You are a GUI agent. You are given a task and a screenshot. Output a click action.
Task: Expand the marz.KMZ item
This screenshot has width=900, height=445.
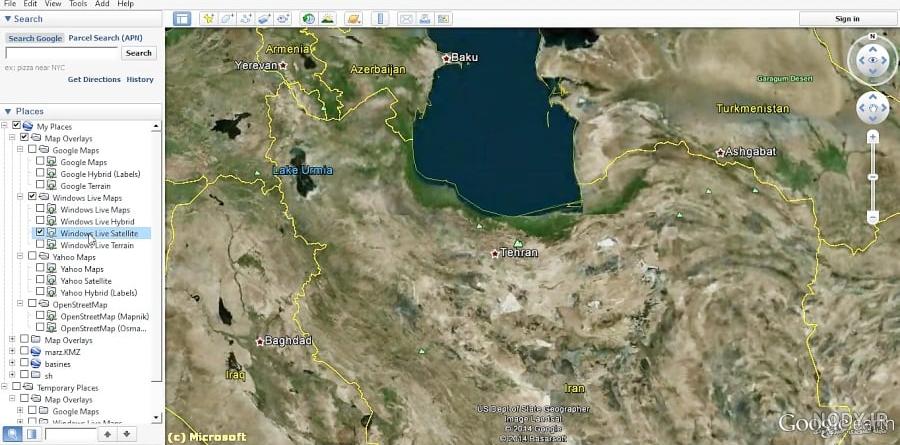[12, 351]
